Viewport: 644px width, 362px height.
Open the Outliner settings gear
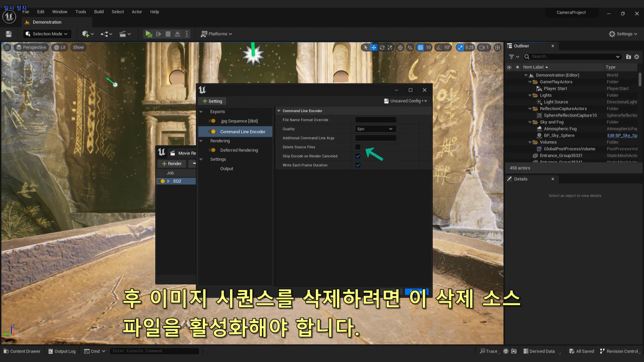[x=637, y=57]
